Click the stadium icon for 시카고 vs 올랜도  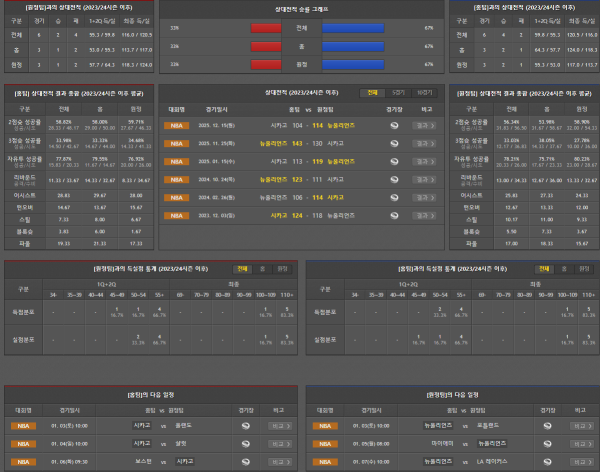click(x=247, y=425)
